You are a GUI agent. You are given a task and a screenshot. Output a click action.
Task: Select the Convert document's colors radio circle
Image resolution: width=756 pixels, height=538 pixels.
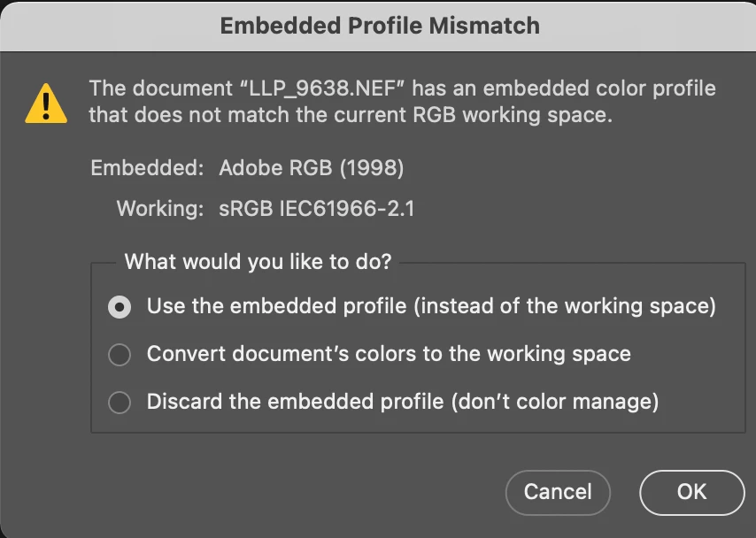click(x=119, y=355)
